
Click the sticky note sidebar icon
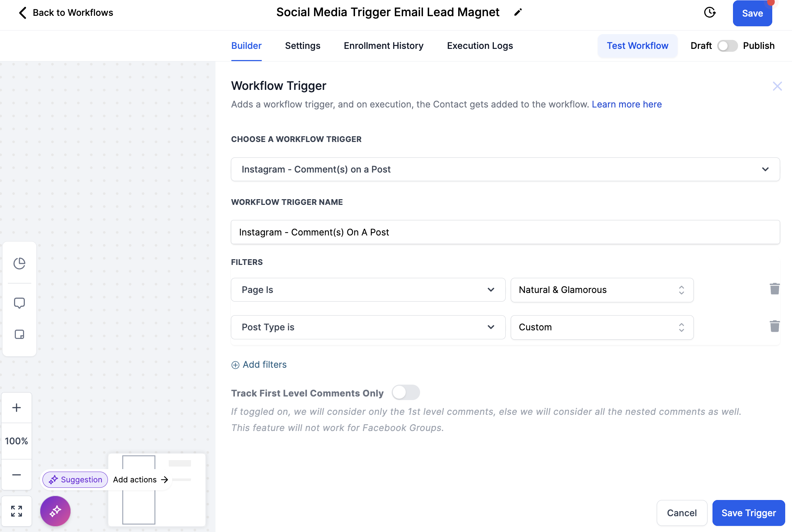point(19,334)
